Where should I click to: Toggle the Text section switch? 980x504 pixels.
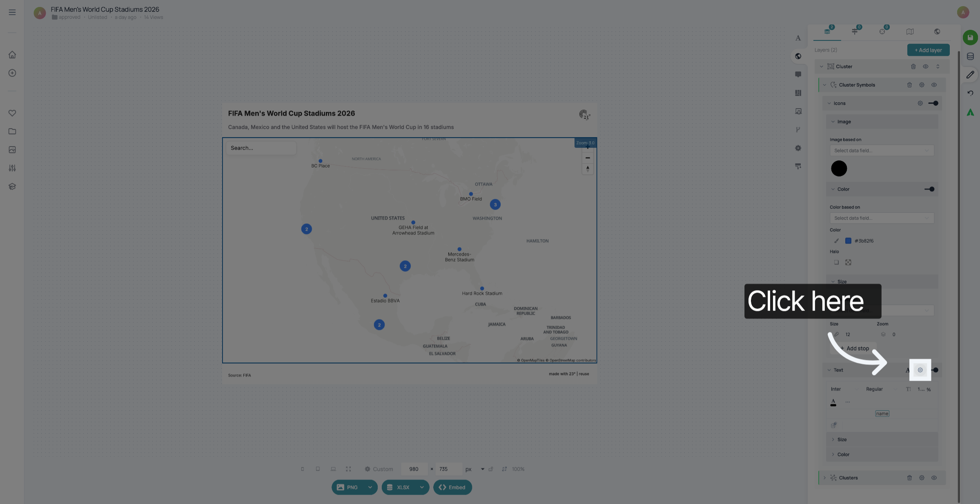tap(935, 370)
